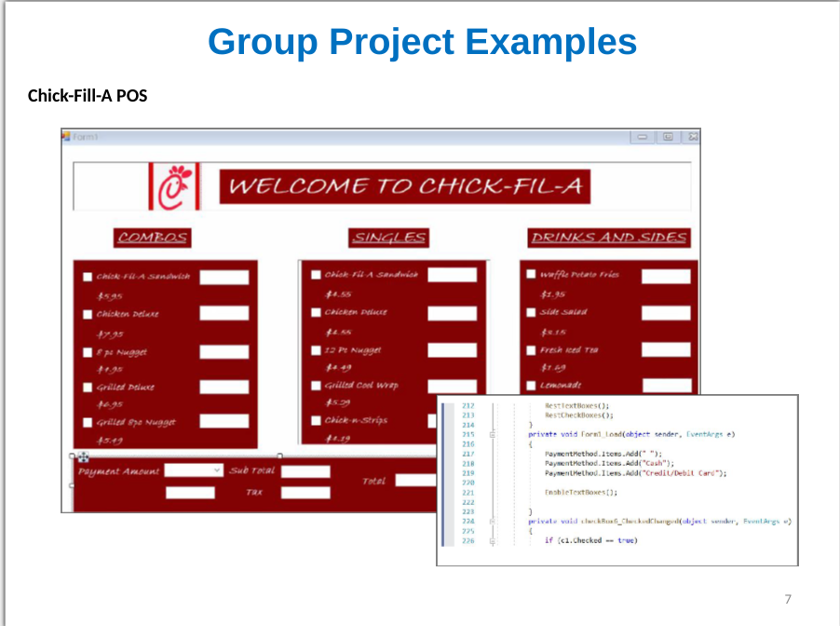
Task: Check Waffle Potato Fries
Action: tap(533, 275)
